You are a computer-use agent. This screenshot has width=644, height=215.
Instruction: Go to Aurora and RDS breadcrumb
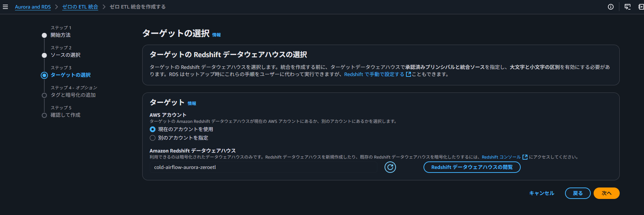pos(33,7)
